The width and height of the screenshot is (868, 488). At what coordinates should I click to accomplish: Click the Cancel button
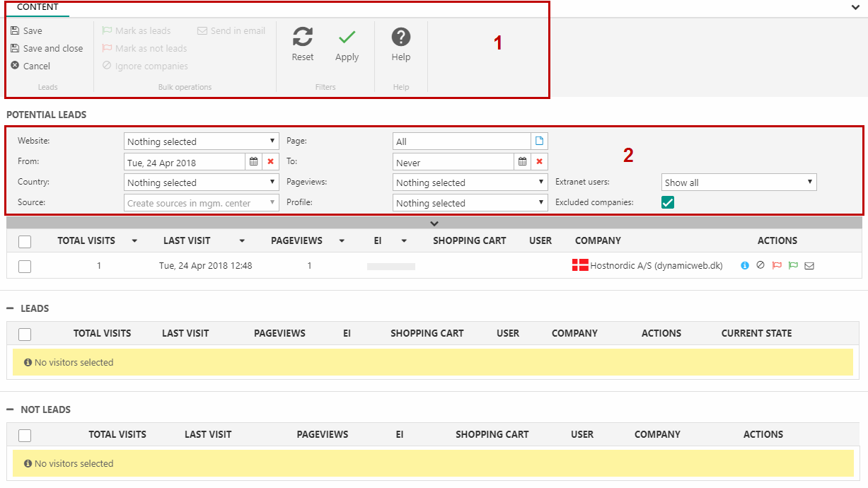31,66
